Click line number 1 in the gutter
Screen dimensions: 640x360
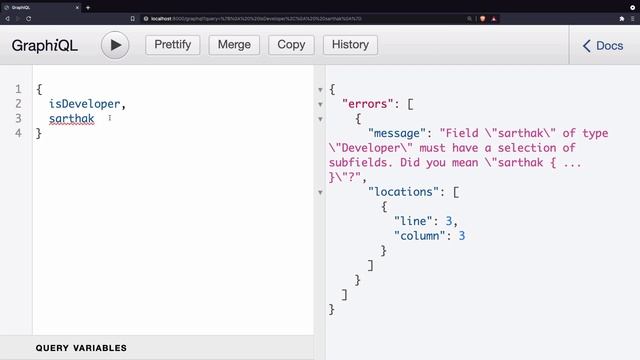(18, 89)
